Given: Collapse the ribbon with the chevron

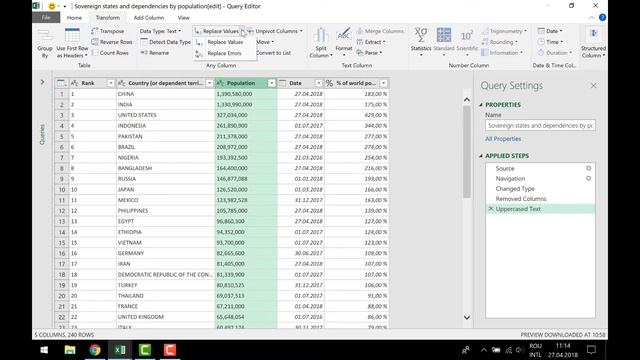Looking at the screenshot, I should 591,18.
